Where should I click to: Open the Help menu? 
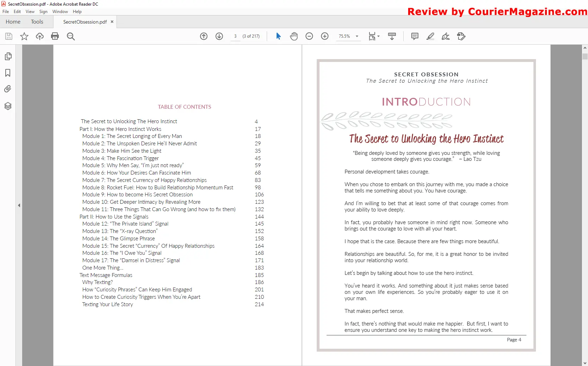tap(77, 12)
